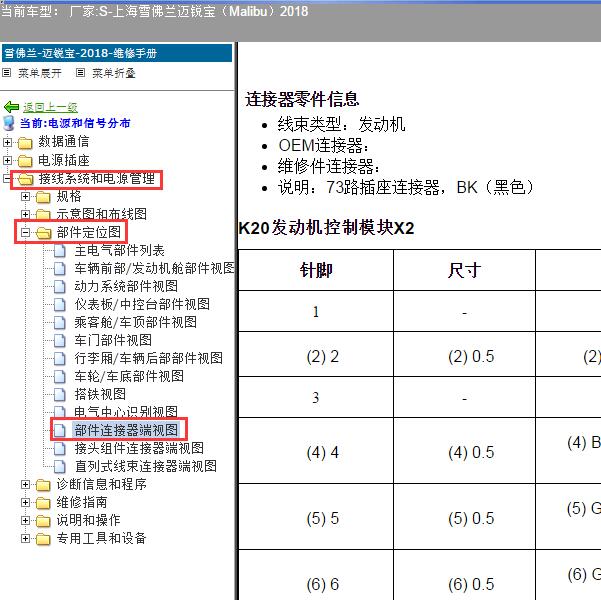601x600 pixels.
Task: Click the 说明和操作 folder icon
Action: [43, 521]
